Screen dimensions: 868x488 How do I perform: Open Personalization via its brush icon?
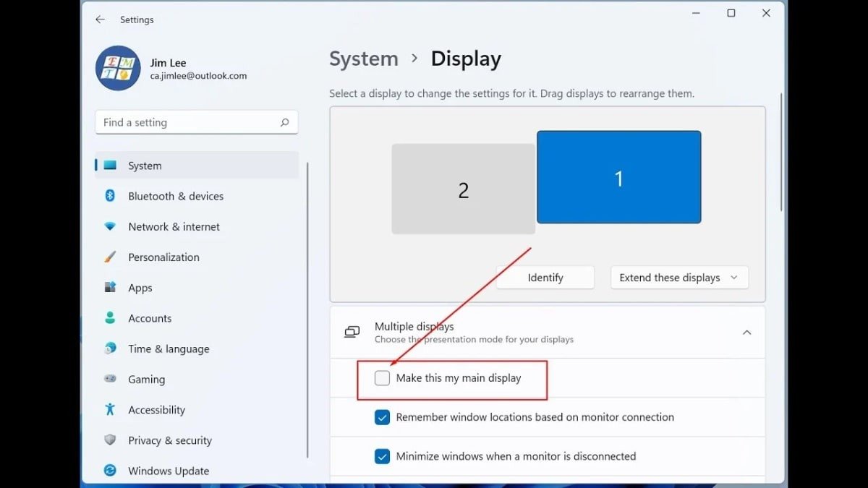tap(109, 257)
